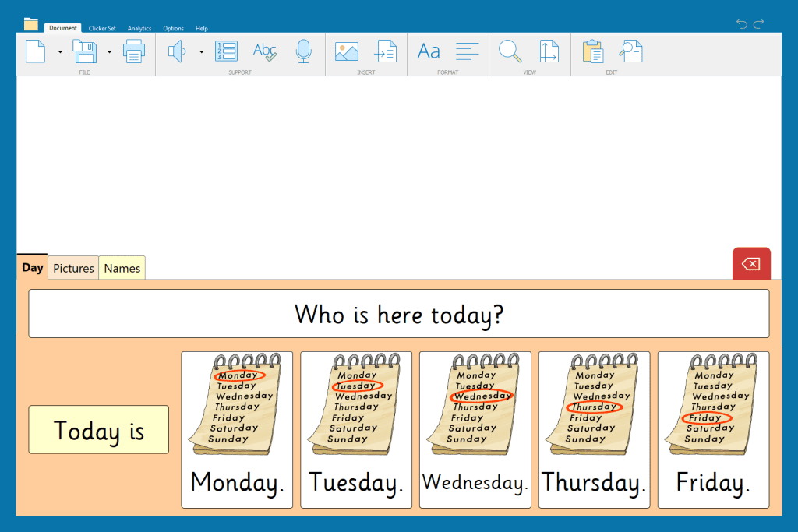Insert a file into the document
The image size is (798, 532).
pyautogui.click(x=385, y=51)
